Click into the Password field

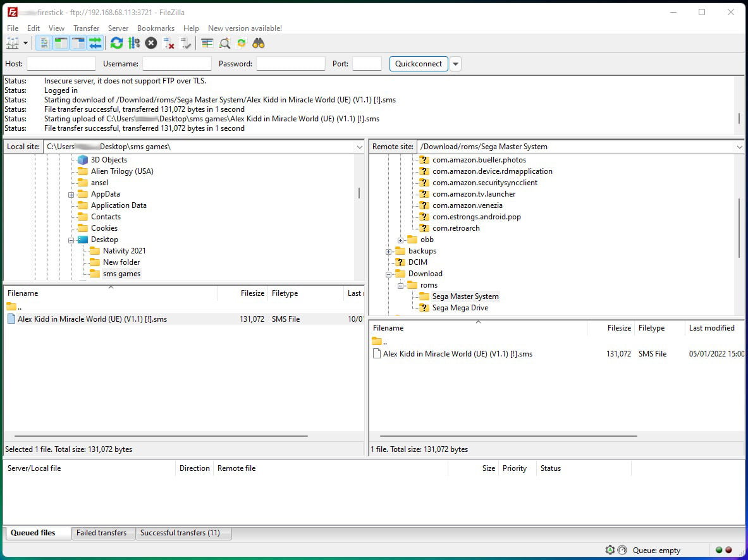290,63
